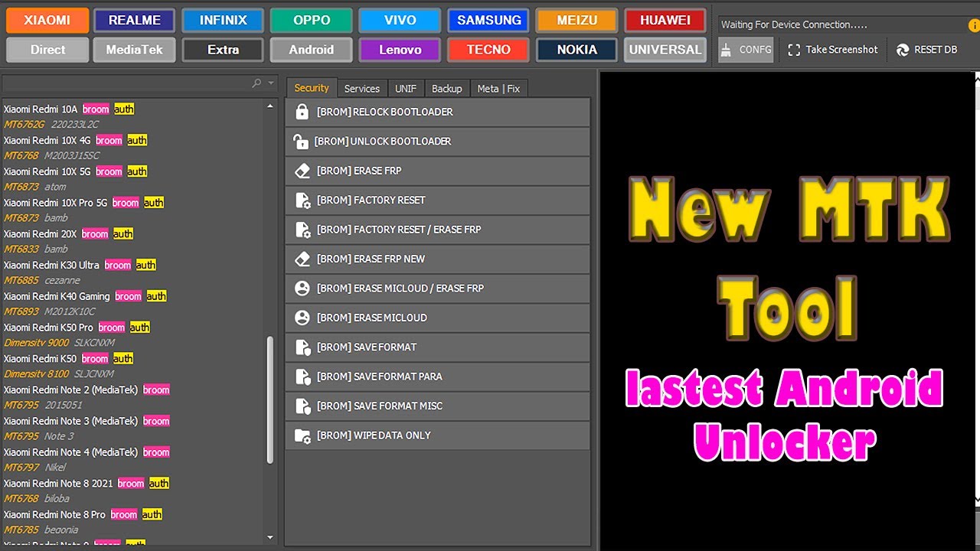Screen dimensions: 980x551
Task: Click the file icon for Save Format Para
Action: click(302, 377)
